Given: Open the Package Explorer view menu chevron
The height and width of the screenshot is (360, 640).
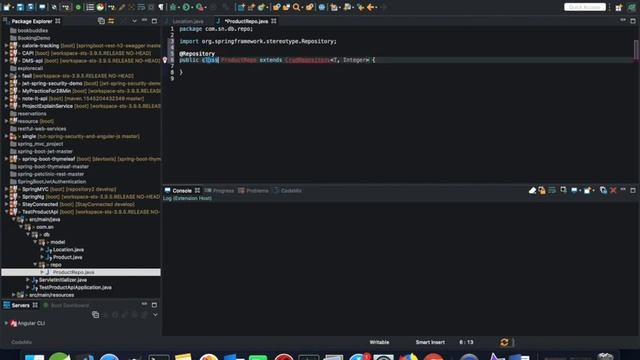Looking at the screenshot, I should (x=134, y=21).
